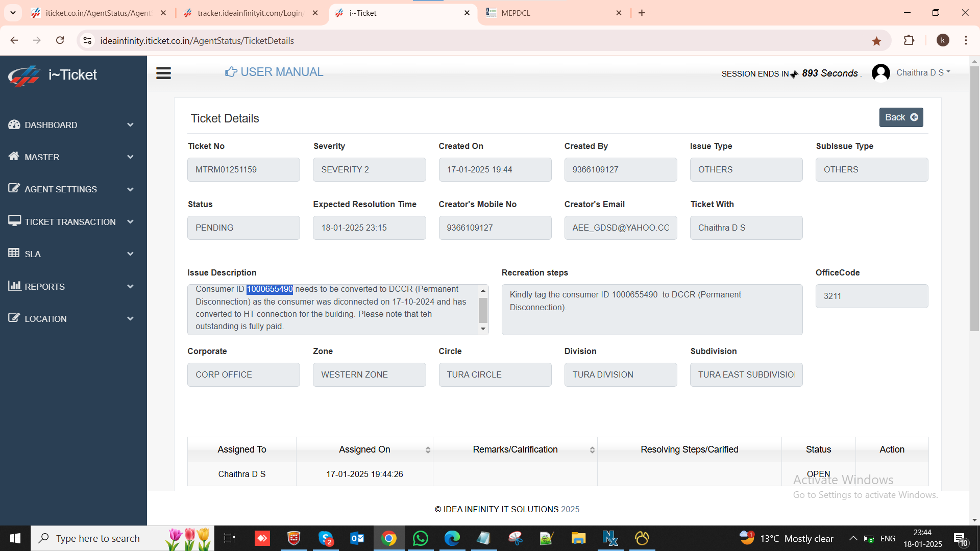Click the bookmark star icon

point(877,41)
